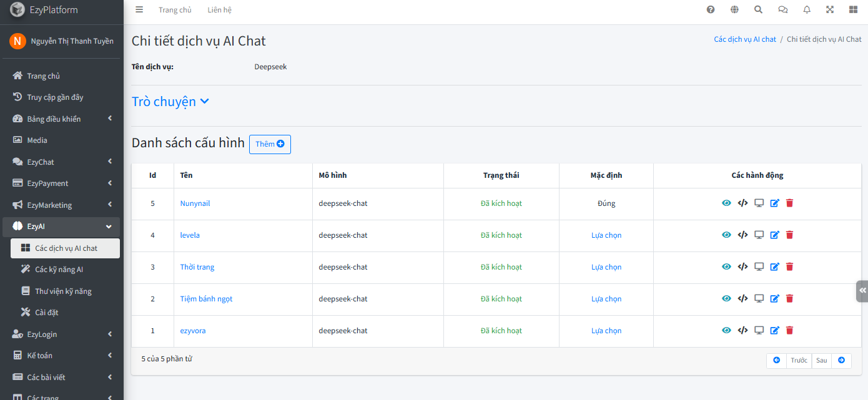
Task: Delete the Tiệm bánh ngọt trash icon
Action: pyautogui.click(x=789, y=298)
